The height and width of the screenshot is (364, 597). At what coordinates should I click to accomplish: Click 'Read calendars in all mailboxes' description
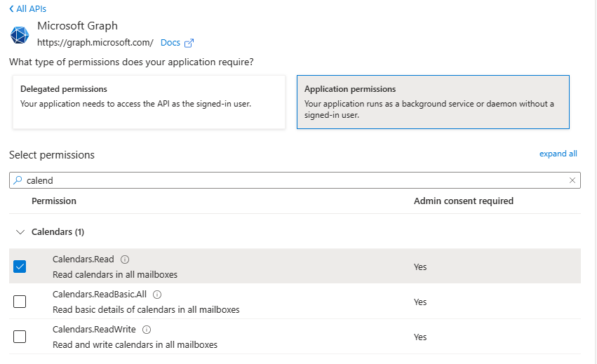click(x=115, y=274)
